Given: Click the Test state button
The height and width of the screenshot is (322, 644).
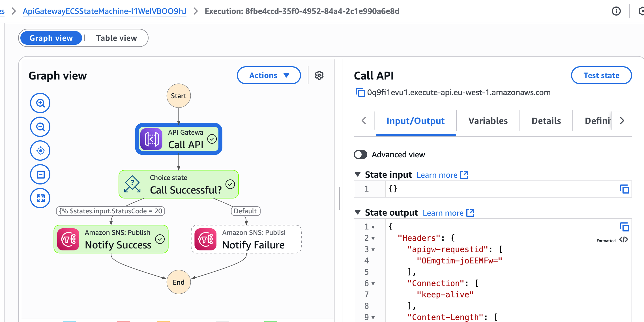Looking at the screenshot, I should pyautogui.click(x=601, y=75).
